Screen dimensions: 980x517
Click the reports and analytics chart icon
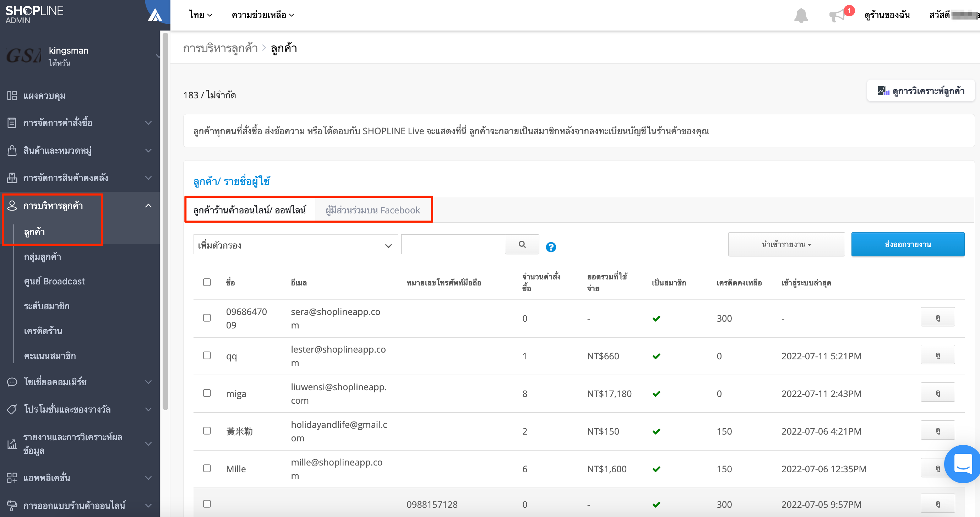[x=12, y=443]
